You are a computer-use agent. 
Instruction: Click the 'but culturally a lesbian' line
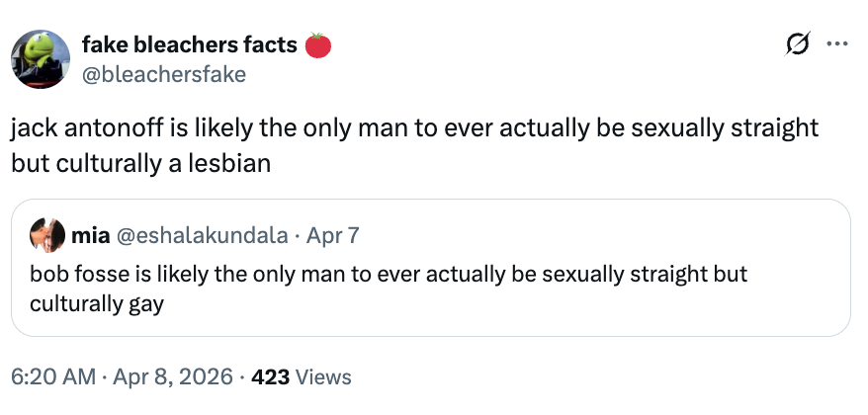pos(140,163)
